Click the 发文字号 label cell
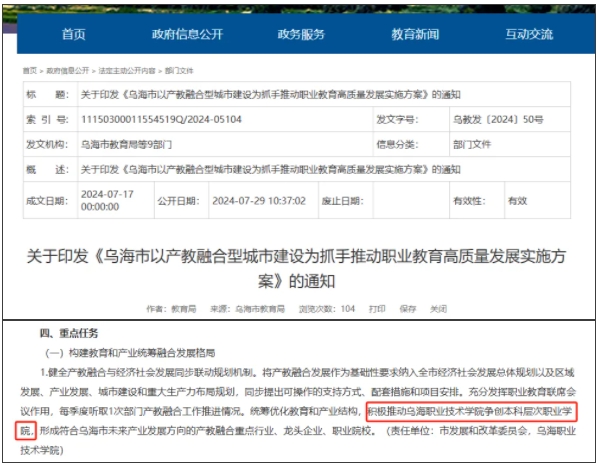Viewport: 597px width, 466px height. 411,120
